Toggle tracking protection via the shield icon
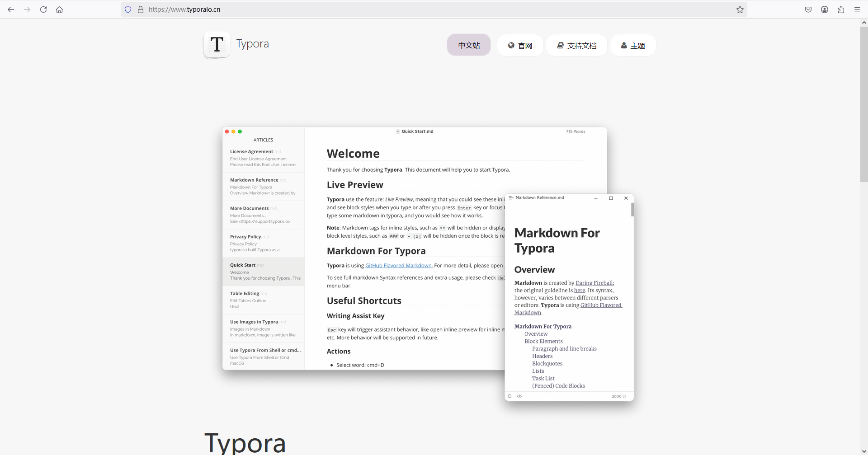This screenshot has height=455, width=868. (128, 9)
